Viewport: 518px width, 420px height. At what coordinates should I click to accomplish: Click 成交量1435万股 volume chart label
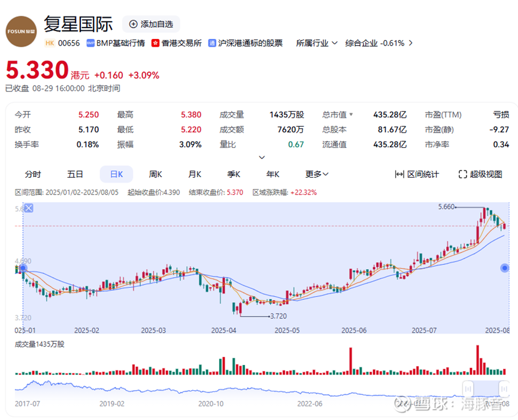(40, 344)
